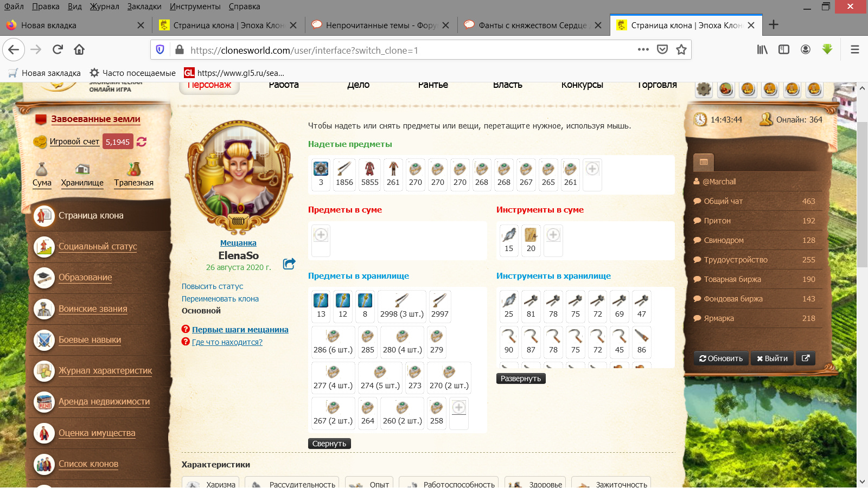868x488 pixels.
Task: Click the refresh icon beside game account balance
Action: (x=142, y=142)
